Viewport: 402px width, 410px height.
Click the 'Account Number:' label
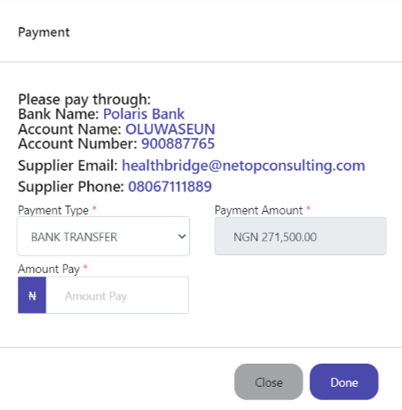point(78,144)
